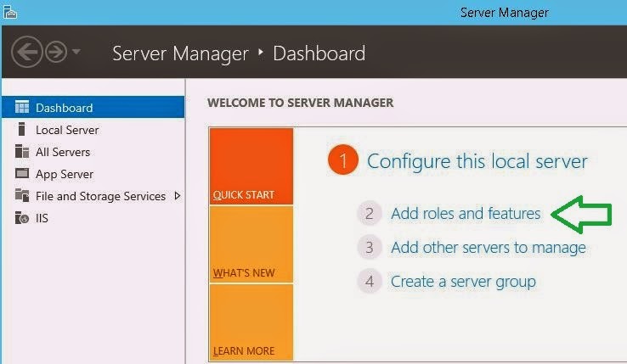Click the Dashboard grid icon in sidebar

(x=22, y=107)
